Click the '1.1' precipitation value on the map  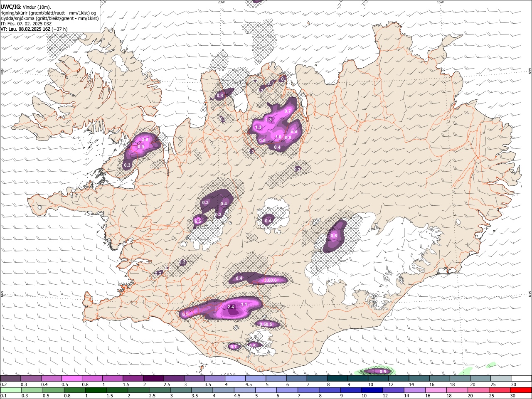(x=244, y=304)
